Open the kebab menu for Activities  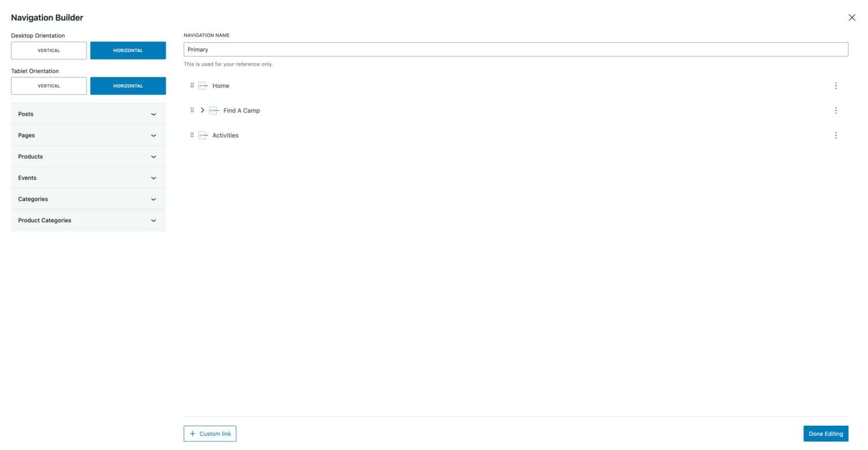point(836,135)
